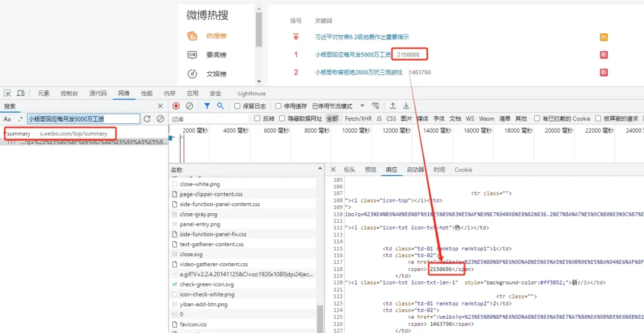Click the import HAR upload icon
This screenshot has width=644, height=333.
[x=392, y=106]
